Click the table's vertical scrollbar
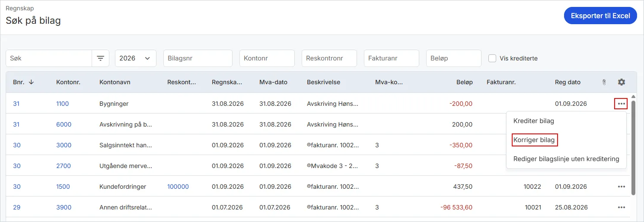Viewport: 644px width, 222px height. [x=634, y=148]
